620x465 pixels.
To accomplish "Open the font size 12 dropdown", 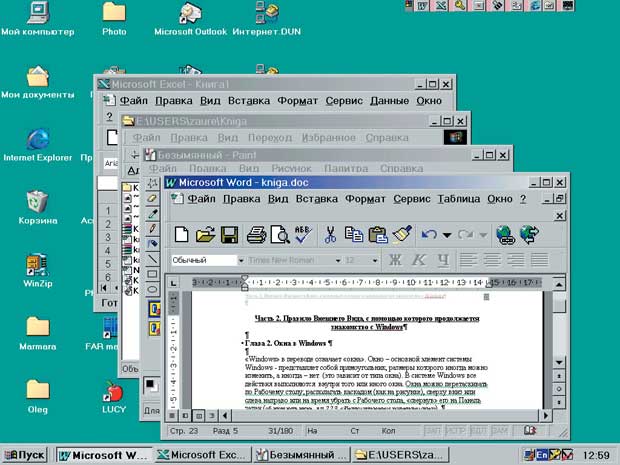I will pos(374,260).
